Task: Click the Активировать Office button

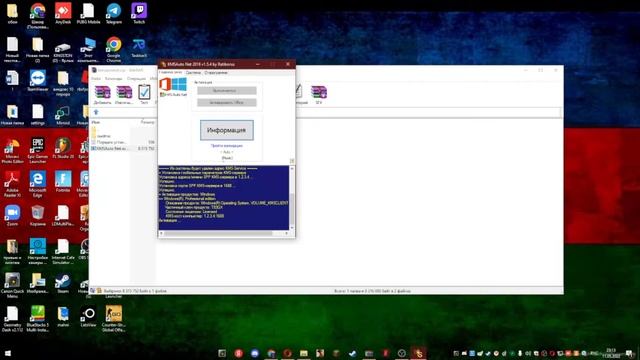Action: coord(227,102)
